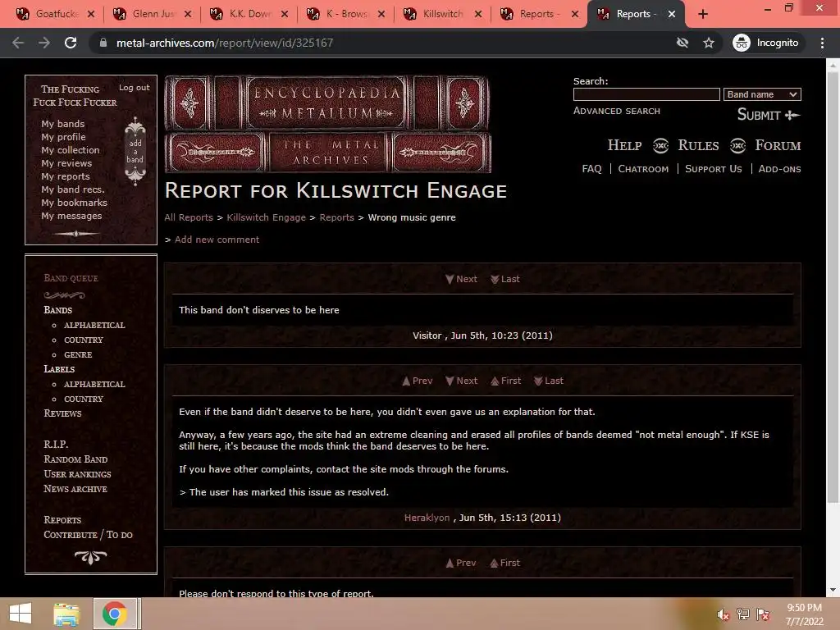Image resolution: width=840 pixels, height=630 pixels.
Task: Click First arrow in Heraklyon's comment
Action: coord(505,381)
